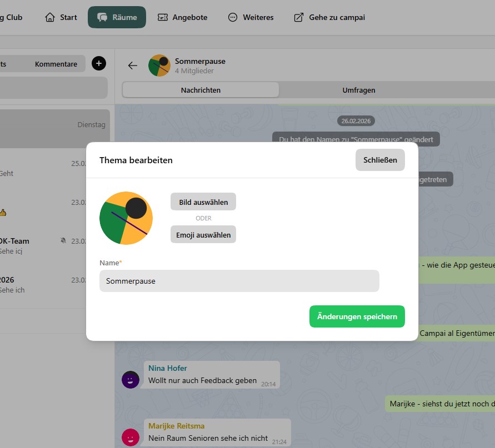Follow the Gehe zu campai link
495x448 pixels.
click(329, 17)
